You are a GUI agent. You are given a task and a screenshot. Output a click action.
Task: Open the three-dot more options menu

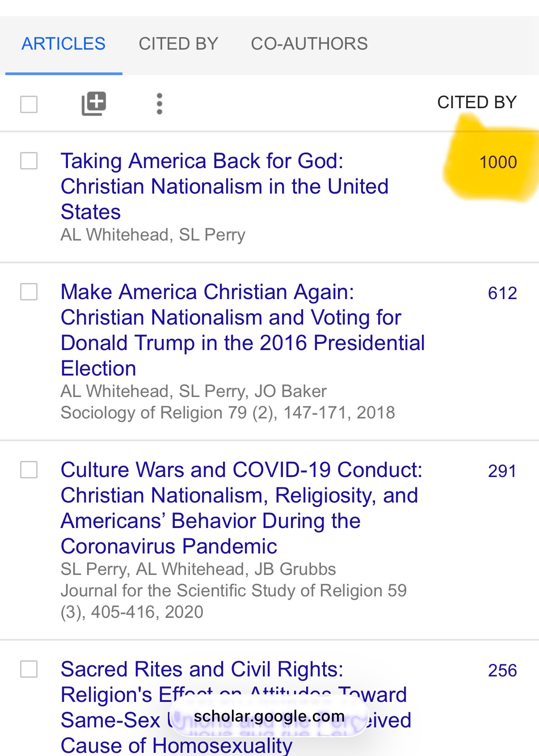160,104
